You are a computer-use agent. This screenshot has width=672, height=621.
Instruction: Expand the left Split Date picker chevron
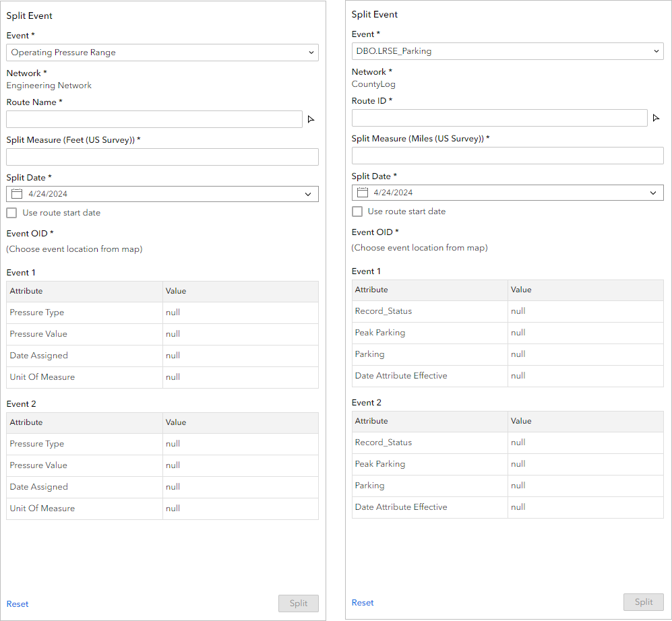tap(308, 194)
